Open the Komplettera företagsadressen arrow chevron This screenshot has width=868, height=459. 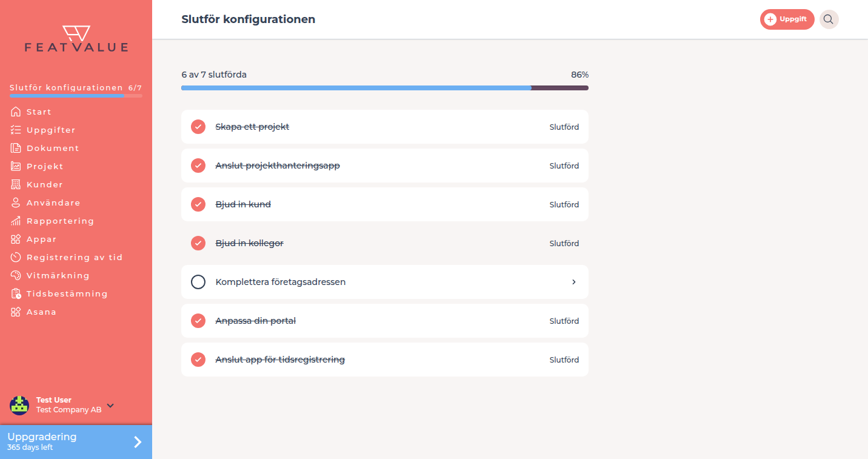pos(574,282)
